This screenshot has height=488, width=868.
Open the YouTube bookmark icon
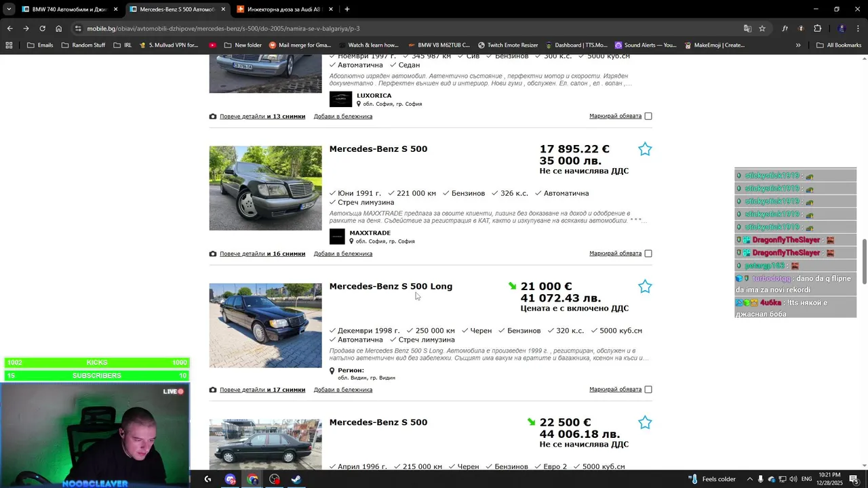click(213, 45)
